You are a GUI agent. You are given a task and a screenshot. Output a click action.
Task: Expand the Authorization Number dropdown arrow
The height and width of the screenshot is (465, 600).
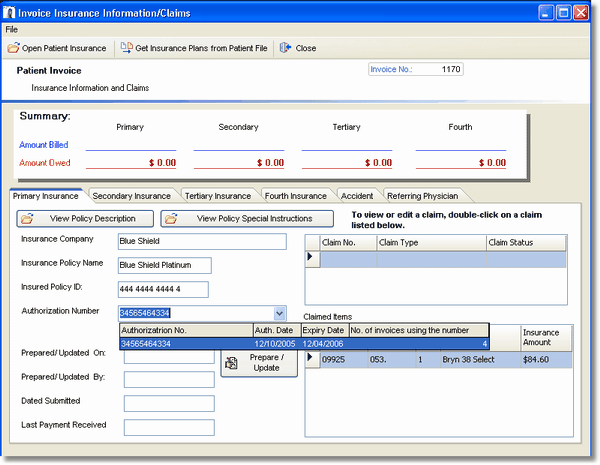coord(280,313)
